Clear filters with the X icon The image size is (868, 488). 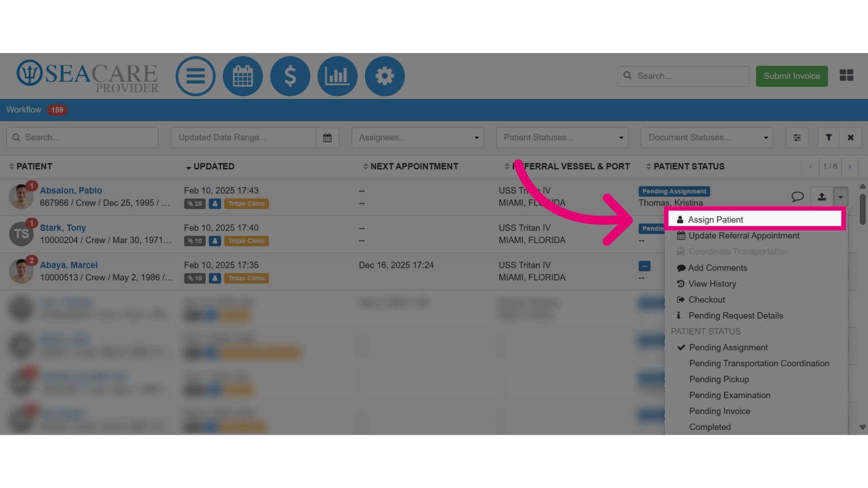point(851,137)
